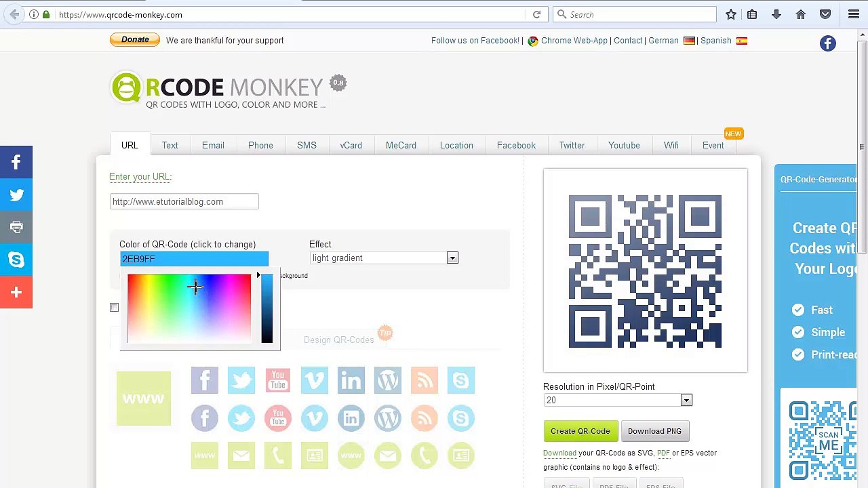Open the browser downloads arrow icon
The image size is (868, 488).
coord(776,14)
